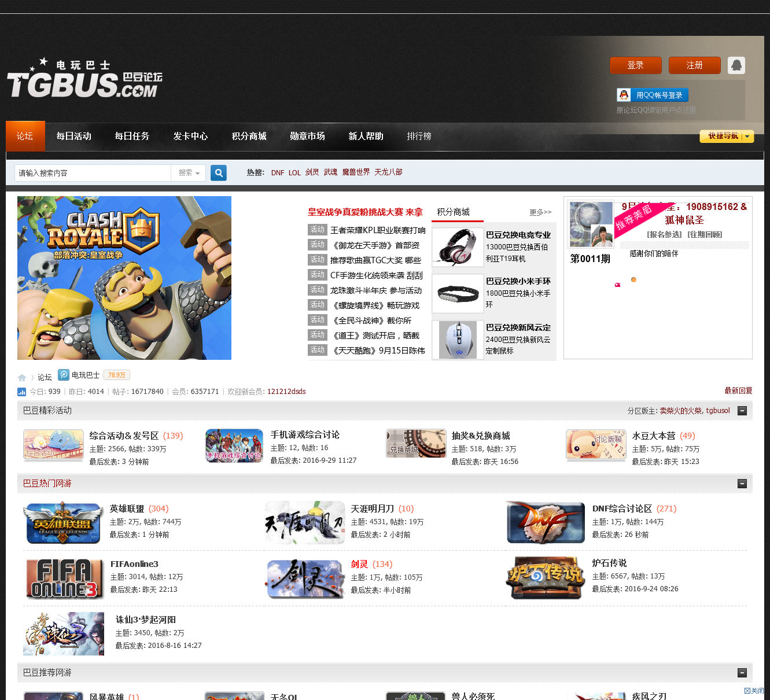Collapse the 巴豆热门网游 section

pyautogui.click(x=742, y=484)
